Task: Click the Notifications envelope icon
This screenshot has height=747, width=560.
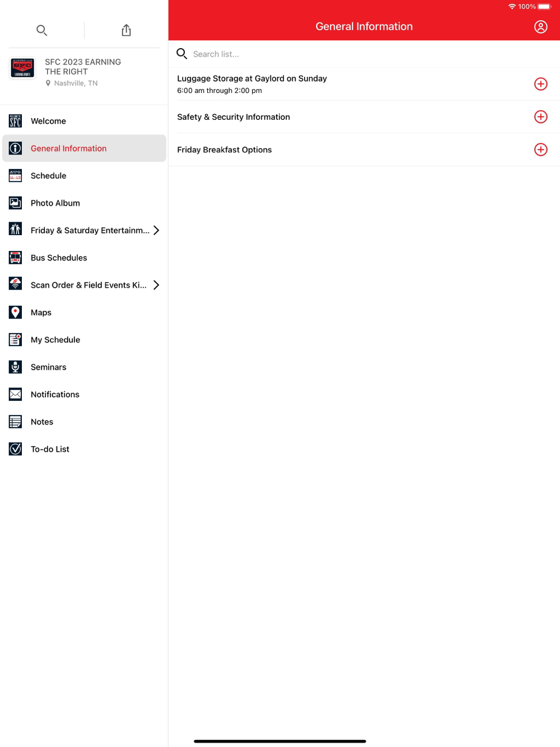Action: pos(16,395)
